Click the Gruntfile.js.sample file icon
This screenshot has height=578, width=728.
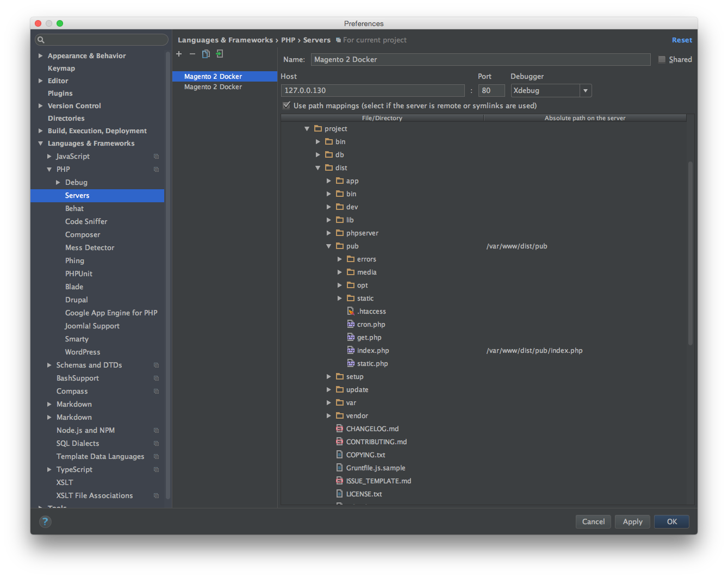pyautogui.click(x=340, y=468)
